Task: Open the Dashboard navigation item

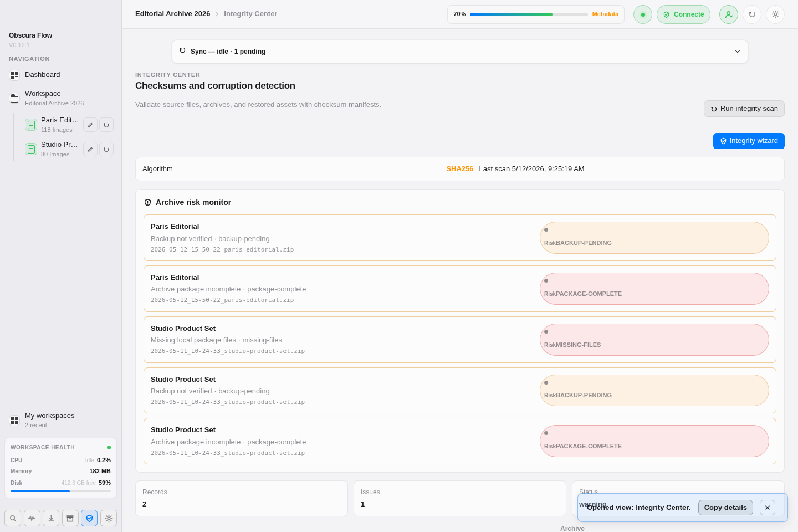Action: [x=61, y=75]
